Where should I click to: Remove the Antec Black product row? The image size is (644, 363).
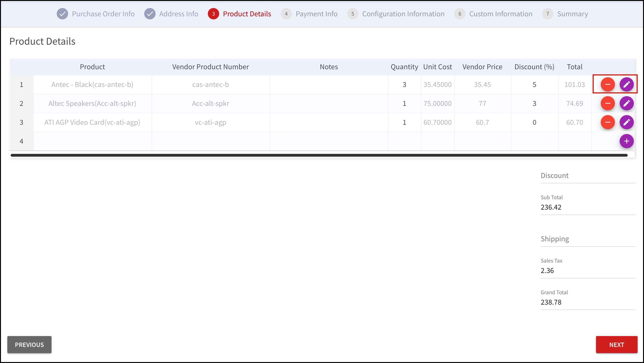[x=608, y=84]
